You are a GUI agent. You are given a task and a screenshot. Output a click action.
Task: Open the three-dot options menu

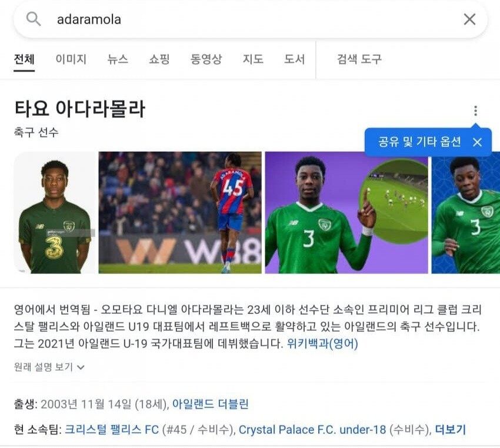coord(475,111)
